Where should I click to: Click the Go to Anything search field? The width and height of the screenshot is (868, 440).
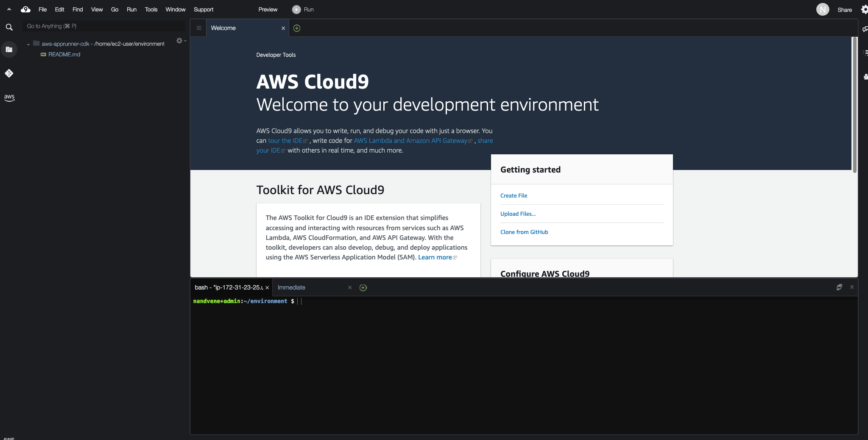click(104, 26)
